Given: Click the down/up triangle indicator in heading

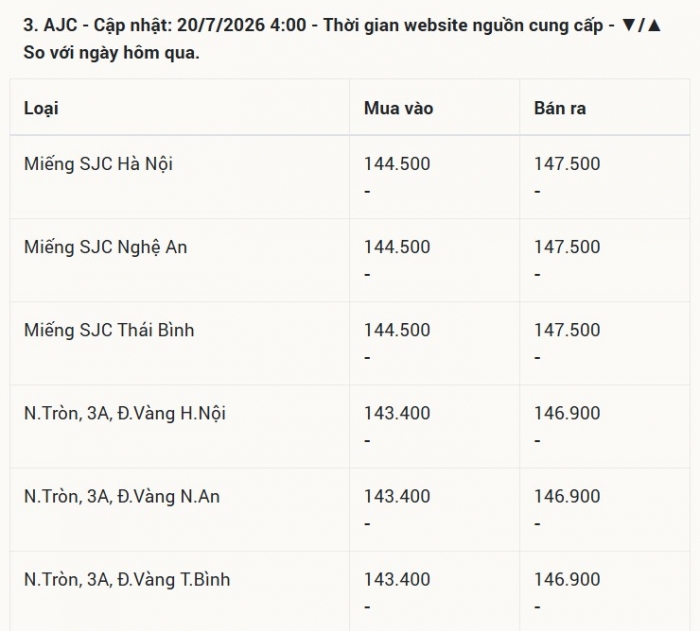Looking at the screenshot, I should click(641, 25).
